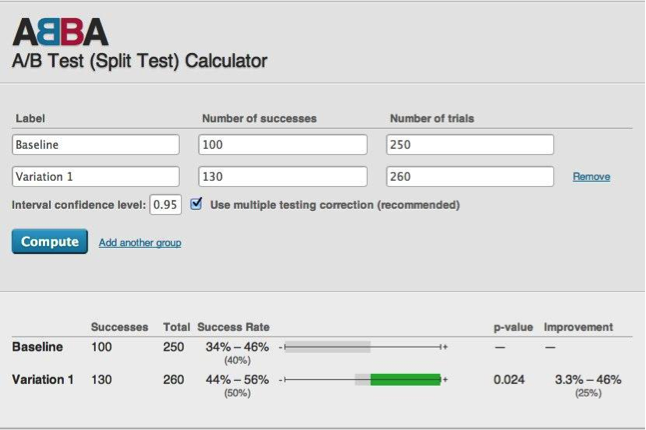Click the Baseline label input field
This screenshot has height=430, width=646.
95,145
